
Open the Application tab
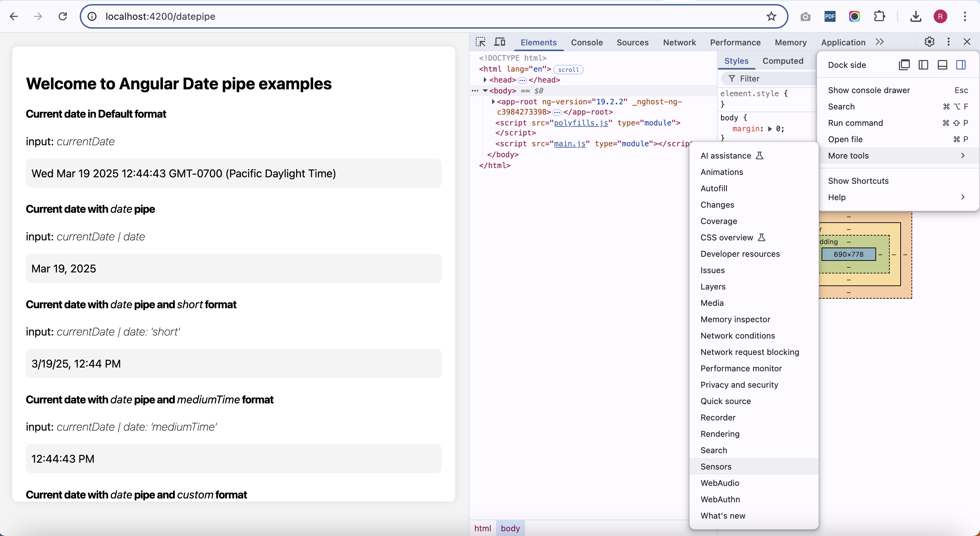(843, 42)
